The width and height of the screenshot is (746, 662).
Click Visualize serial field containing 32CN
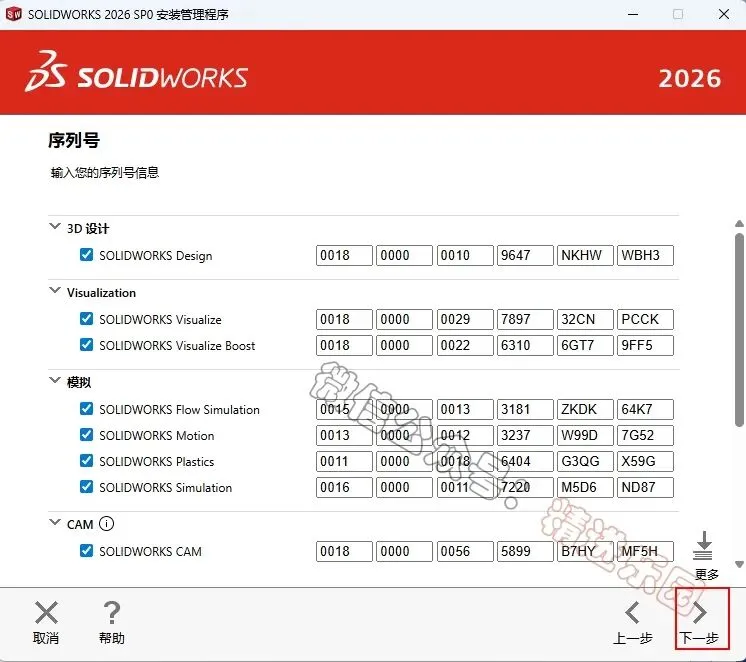pos(585,319)
